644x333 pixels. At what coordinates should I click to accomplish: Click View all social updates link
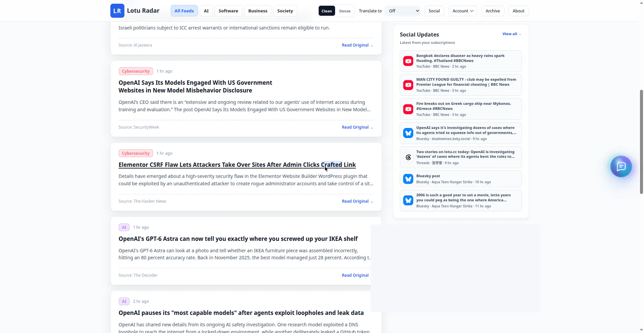tap(512, 34)
